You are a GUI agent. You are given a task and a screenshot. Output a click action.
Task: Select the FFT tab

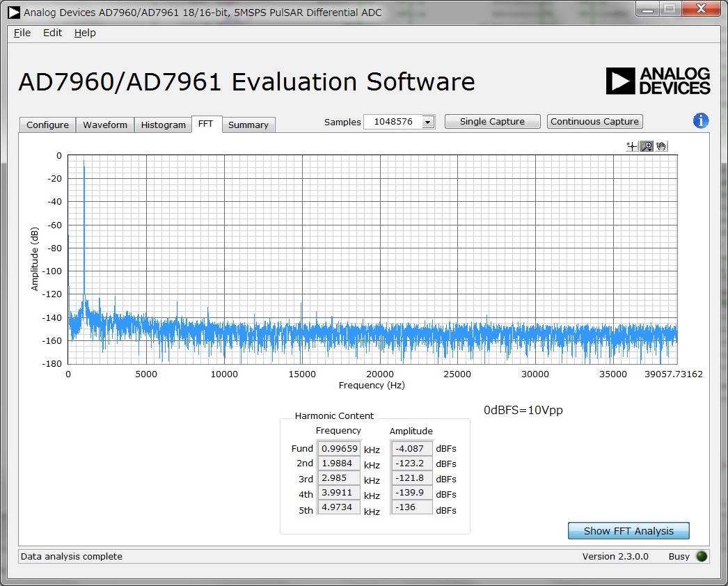coord(206,124)
